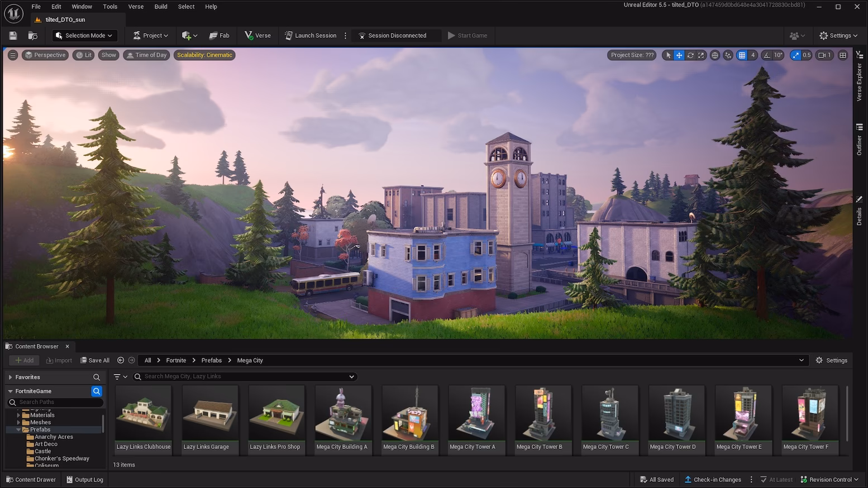Open the Content Browser path history dropdown
The image size is (868, 488).
pyautogui.click(x=802, y=360)
